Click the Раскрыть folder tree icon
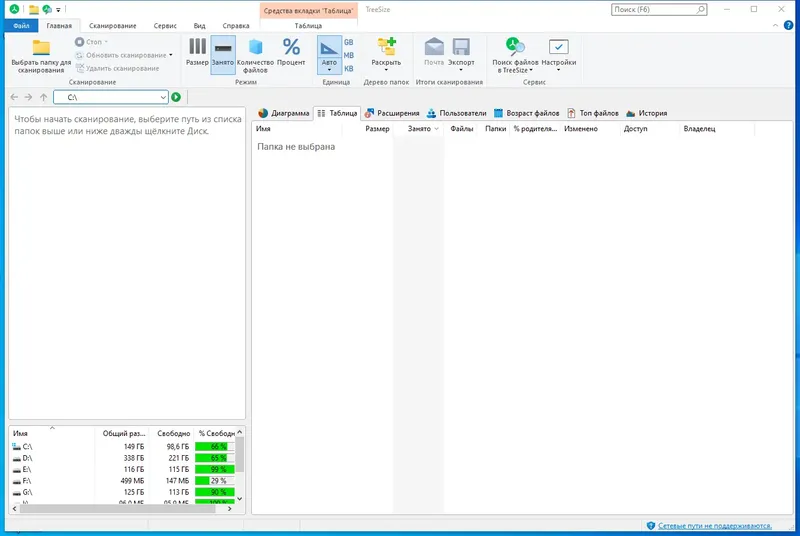This screenshot has width=800, height=536. 386,46
